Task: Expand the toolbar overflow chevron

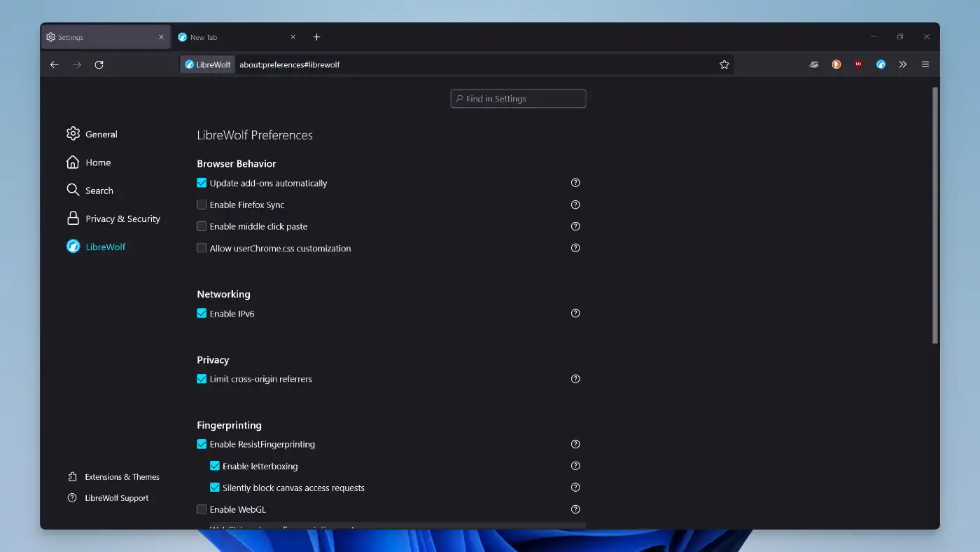Action: click(x=903, y=64)
